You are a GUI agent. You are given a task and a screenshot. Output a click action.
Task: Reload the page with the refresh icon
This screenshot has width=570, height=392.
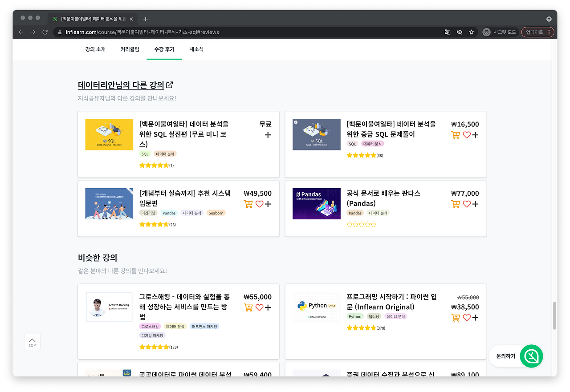45,32
